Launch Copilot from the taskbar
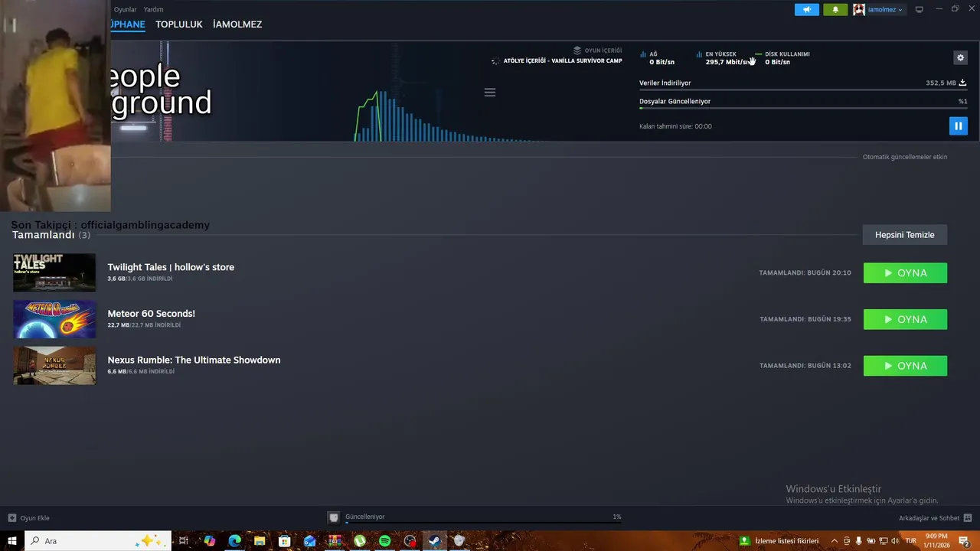 (209, 541)
